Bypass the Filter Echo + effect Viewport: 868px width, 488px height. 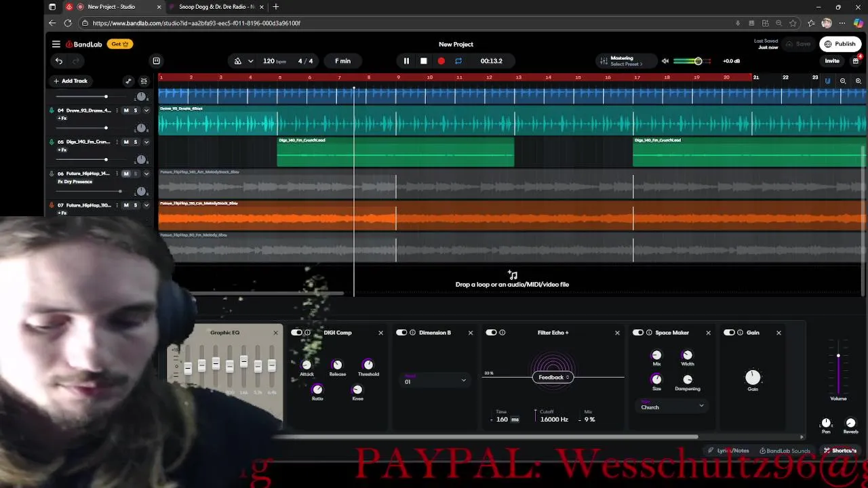[x=491, y=333]
